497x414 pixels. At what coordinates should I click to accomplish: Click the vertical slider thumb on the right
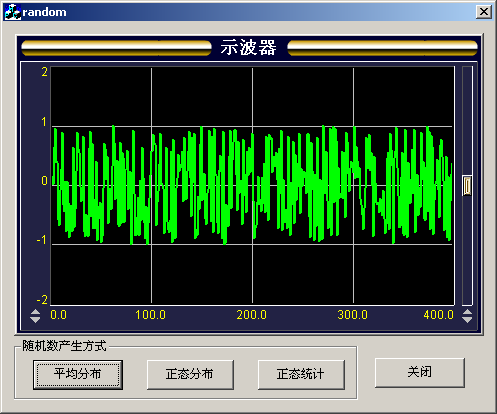tap(467, 186)
